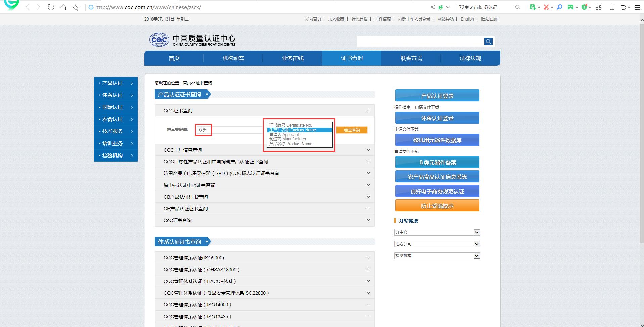Open 产品认证 in the left sidebar
Screen dimensions: 644x327
tap(116, 83)
